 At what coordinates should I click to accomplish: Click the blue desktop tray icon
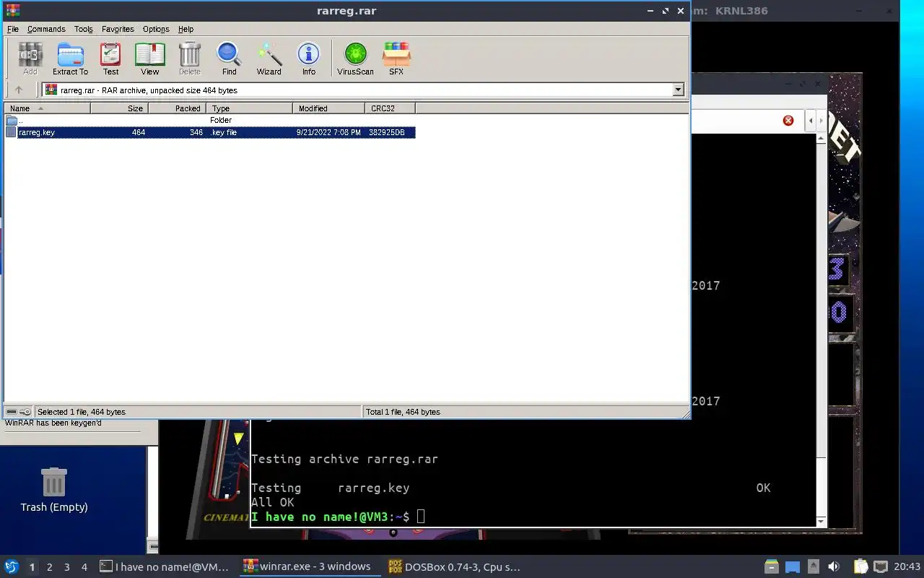pos(793,566)
